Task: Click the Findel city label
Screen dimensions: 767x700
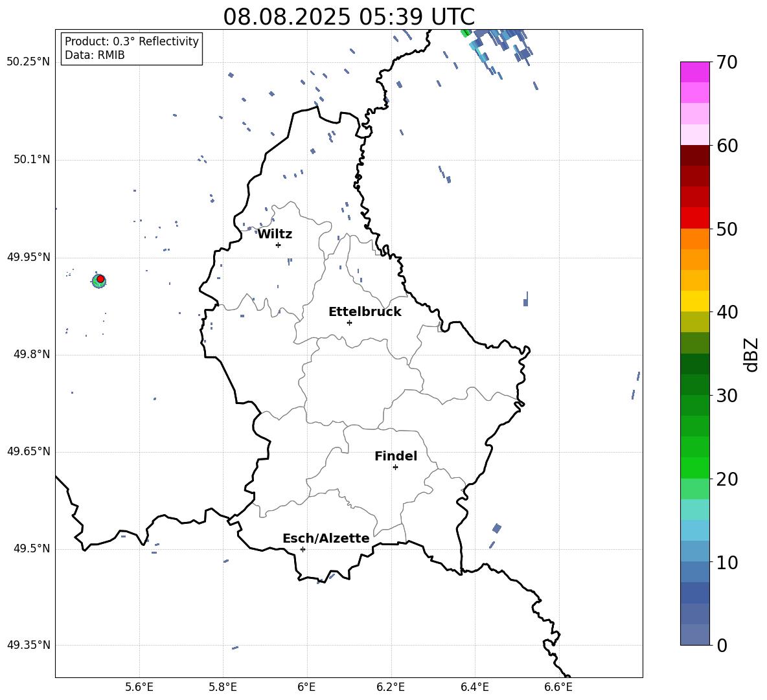Action: click(x=396, y=456)
